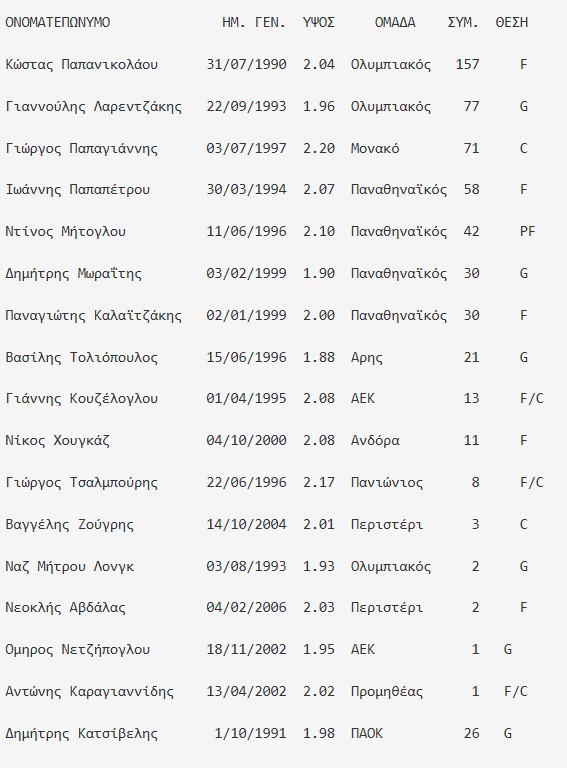Click height value 2.17
The height and width of the screenshot is (768, 567).
(319, 482)
